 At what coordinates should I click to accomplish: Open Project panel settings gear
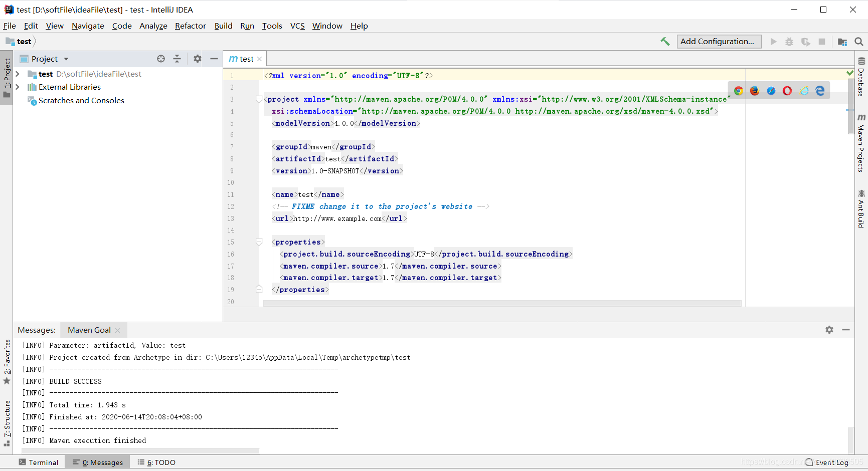[x=198, y=59]
